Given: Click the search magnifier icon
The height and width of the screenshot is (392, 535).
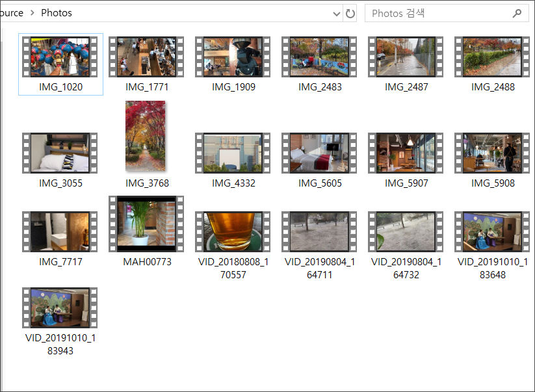Looking at the screenshot, I should 517,14.
